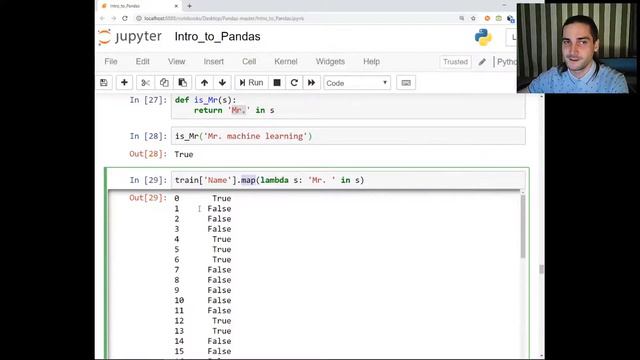Save notebook with the floppy disk icon
This screenshot has height=360, width=640.
click(x=104, y=83)
